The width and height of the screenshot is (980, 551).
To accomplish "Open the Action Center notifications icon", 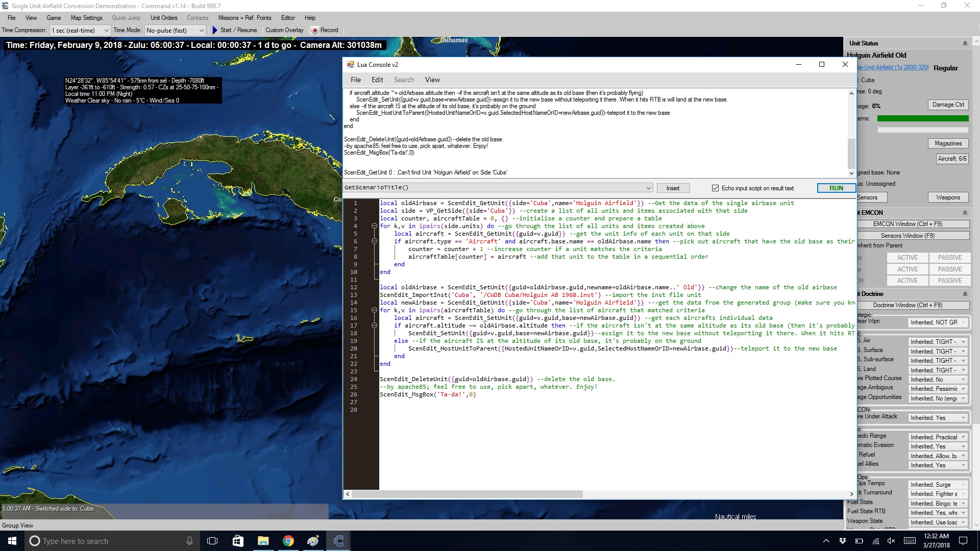I will coord(963,541).
